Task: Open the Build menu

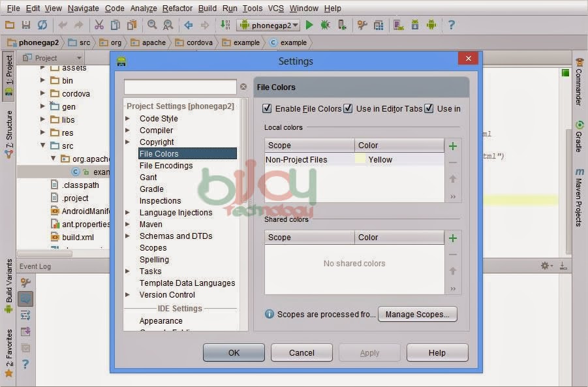Action: 208,8
